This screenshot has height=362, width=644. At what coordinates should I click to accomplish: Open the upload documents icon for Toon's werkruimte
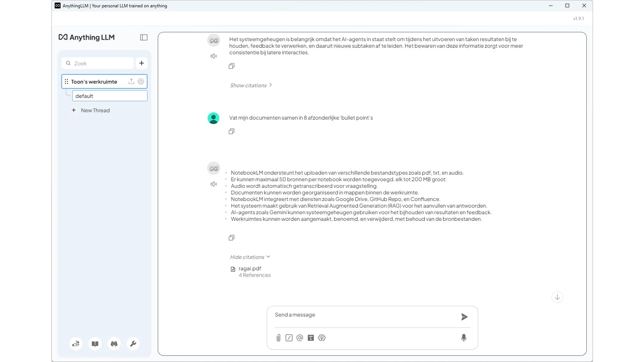coord(131,81)
